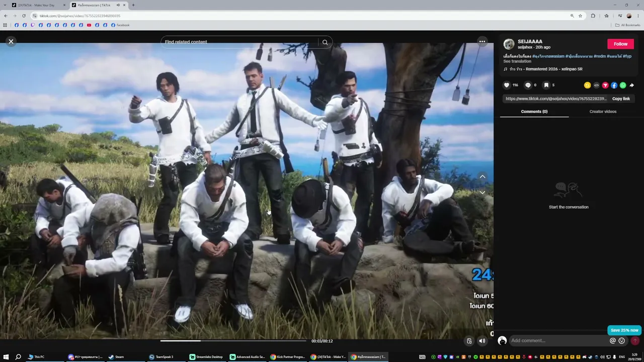Click the Save 25% now banner
This screenshot has width=644, height=362.
[x=624, y=330]
